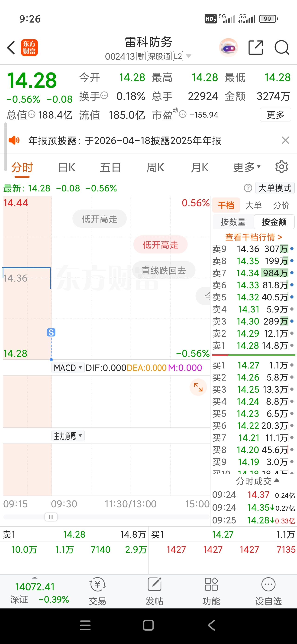This screenshot has width=297, height=644.
Task: Collapse the 分时成交 panel
Action: pos(257,481)
